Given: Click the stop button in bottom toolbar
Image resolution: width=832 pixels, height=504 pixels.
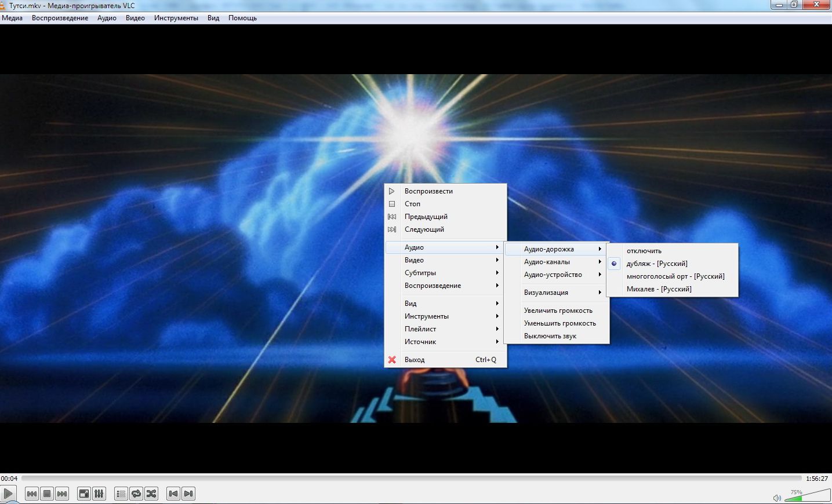Looking at the screenshot, I should click(x=47, y=494).
